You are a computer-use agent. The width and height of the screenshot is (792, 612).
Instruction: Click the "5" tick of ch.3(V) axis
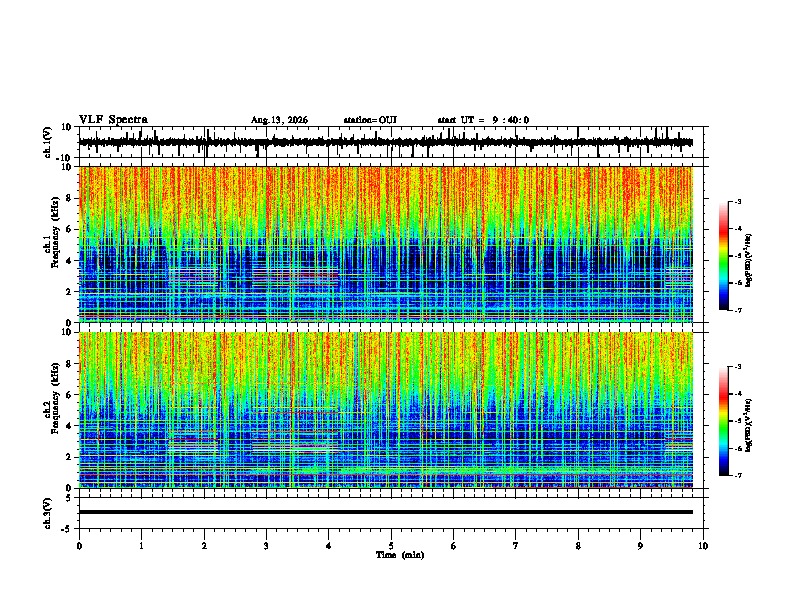pos(70,498)
